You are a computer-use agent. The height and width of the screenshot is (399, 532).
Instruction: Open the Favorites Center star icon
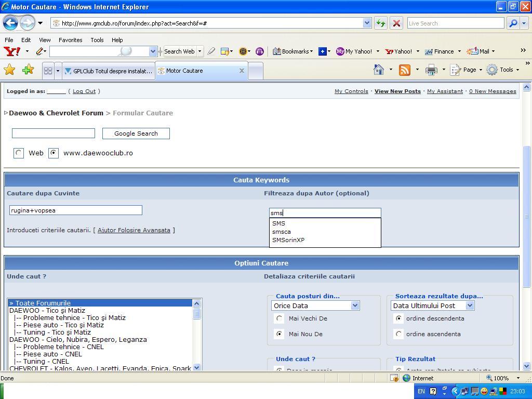9,70
